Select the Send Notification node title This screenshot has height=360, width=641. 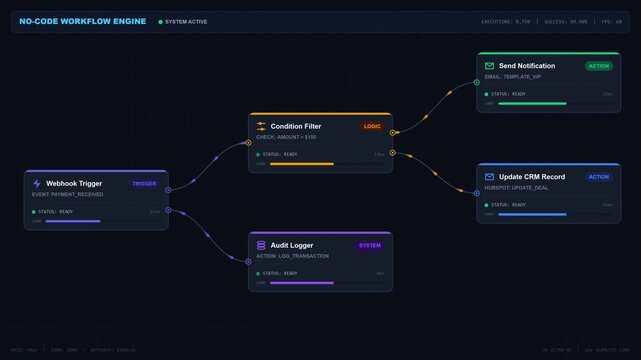click(527, 66)
